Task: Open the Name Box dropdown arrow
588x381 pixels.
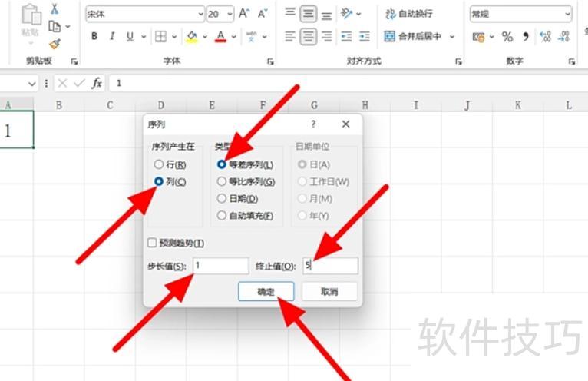Action: [x=32, y=83]
